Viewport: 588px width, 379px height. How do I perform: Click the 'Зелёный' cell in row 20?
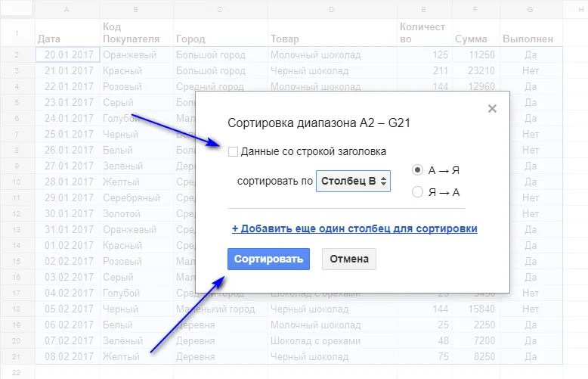pyautogui.click(x=137, y=340)
